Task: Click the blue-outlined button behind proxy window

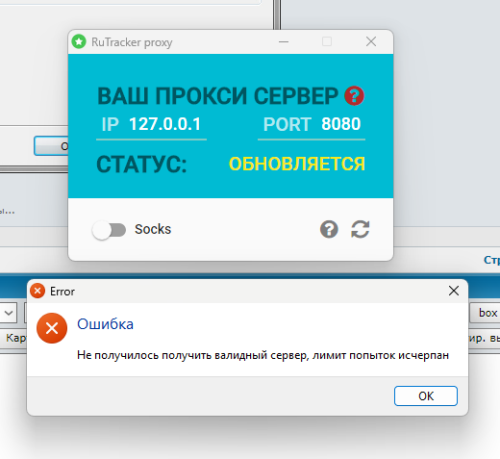Action: (51, 146)
